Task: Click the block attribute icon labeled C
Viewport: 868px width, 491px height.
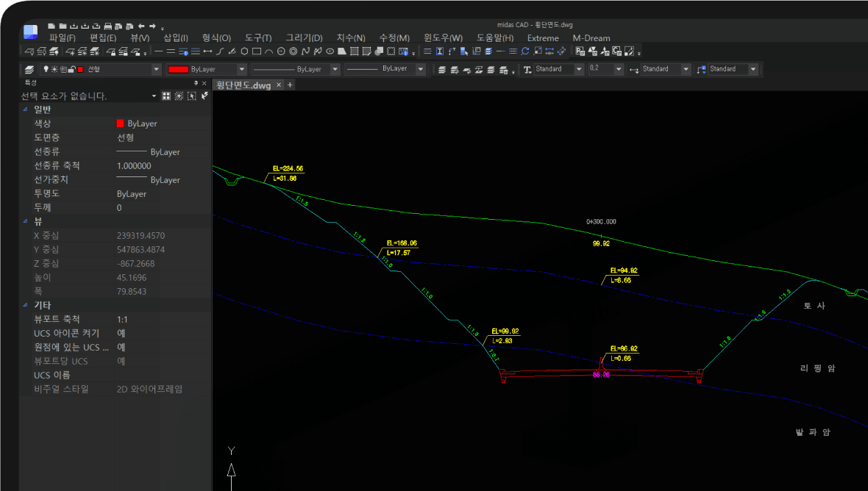Action: (x=616, y=51)
